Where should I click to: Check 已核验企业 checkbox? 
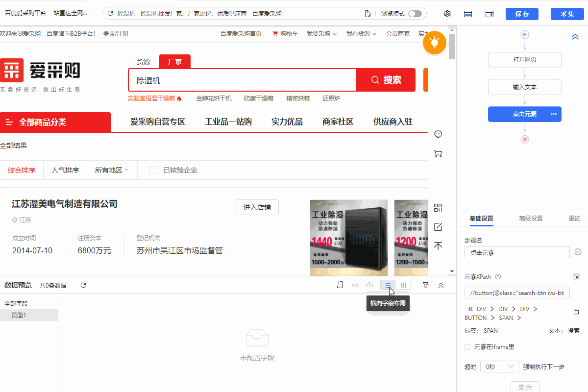(153, 170)
